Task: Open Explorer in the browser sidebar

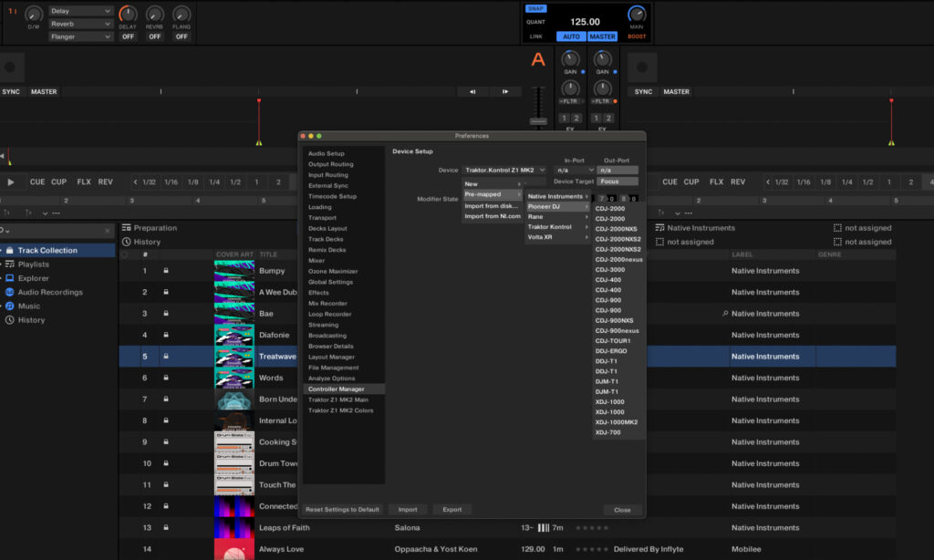Action: pos(8,277)
